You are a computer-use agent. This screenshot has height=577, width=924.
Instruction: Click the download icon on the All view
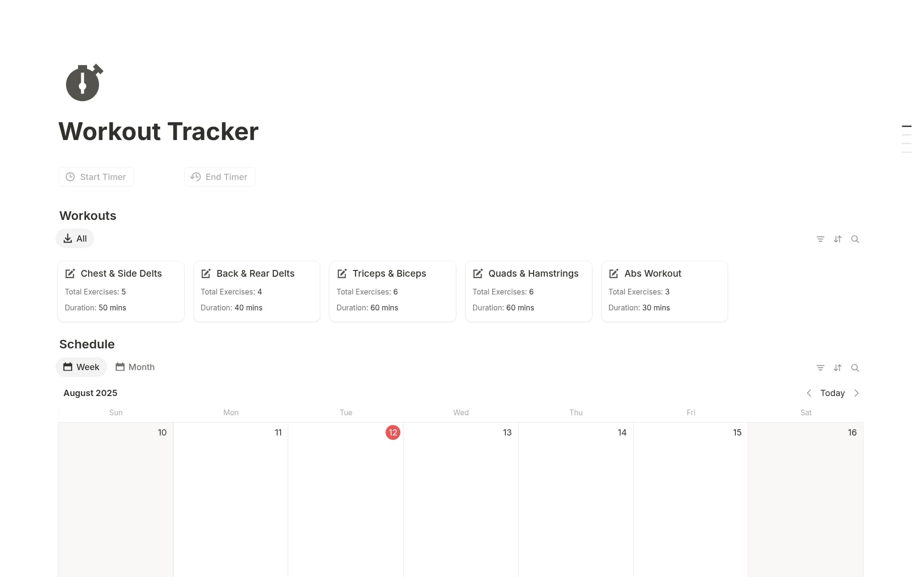[67, 238]
